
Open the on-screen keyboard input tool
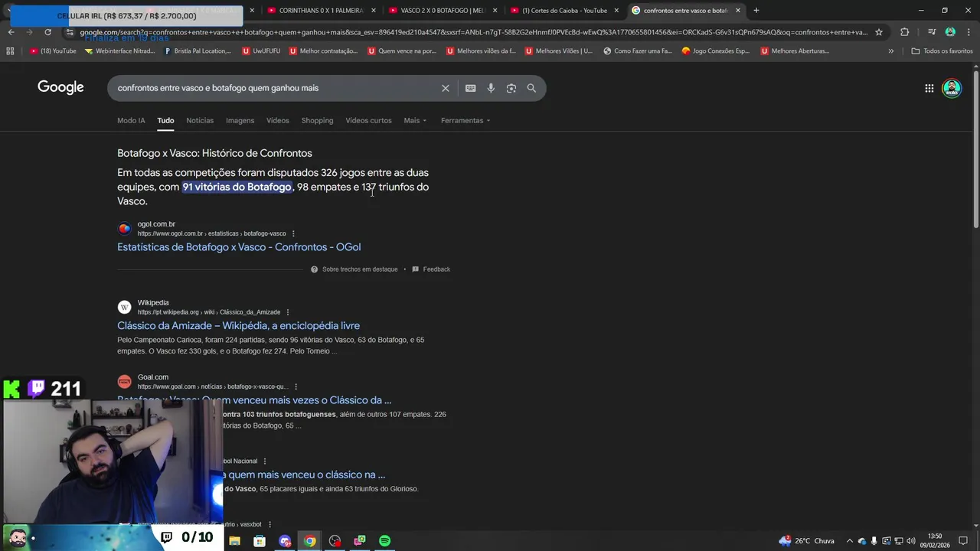[x=470, y=88]
